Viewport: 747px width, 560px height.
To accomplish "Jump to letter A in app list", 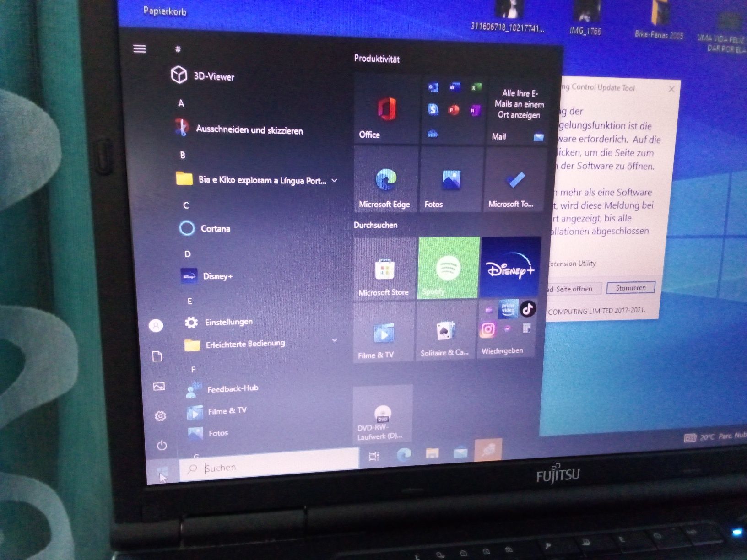I will point(181,103).
